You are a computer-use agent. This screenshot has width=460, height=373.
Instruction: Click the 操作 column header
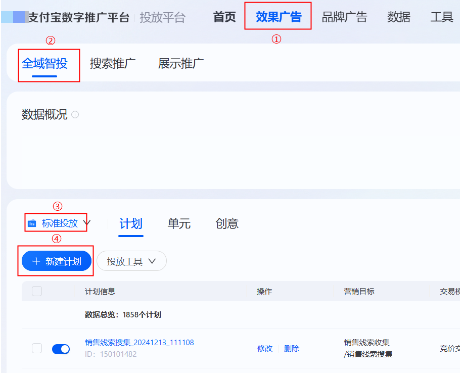pos(264,292)
